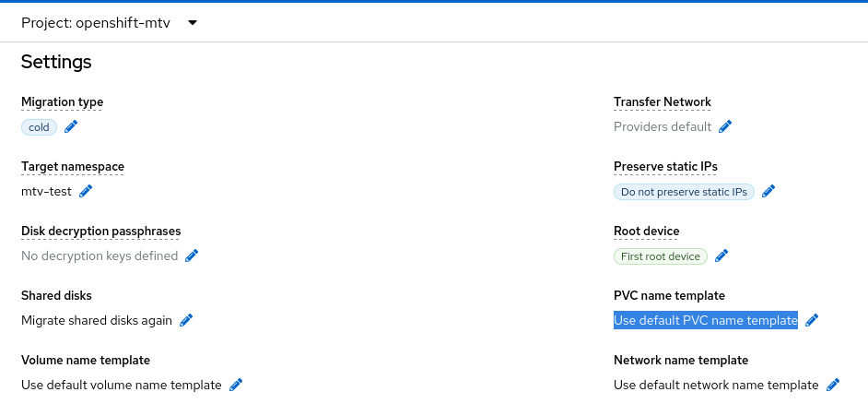This screenshot has width=868, height=404.
Task: Edit the PVC name template
Action: [812, 320]
